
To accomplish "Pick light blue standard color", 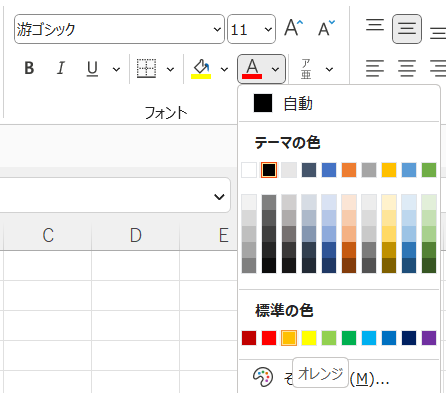I will coord(369,338).
